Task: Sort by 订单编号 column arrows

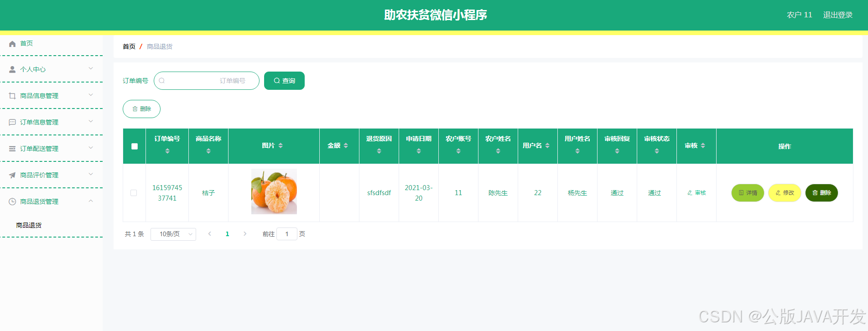Action: point(167,151)
